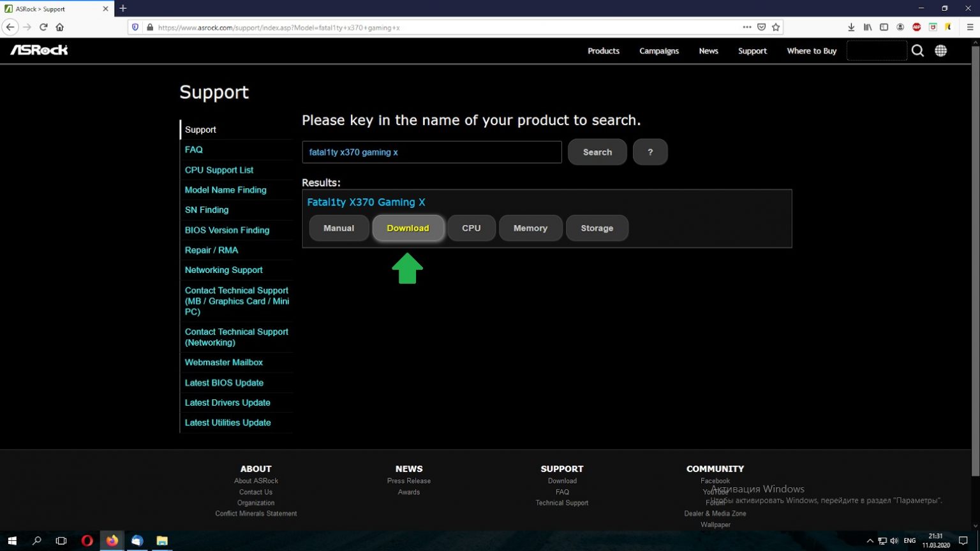Screen dimensions: 980x551
Task: Click the Search button
Action: pyautogui.click(x=597, y=152)
